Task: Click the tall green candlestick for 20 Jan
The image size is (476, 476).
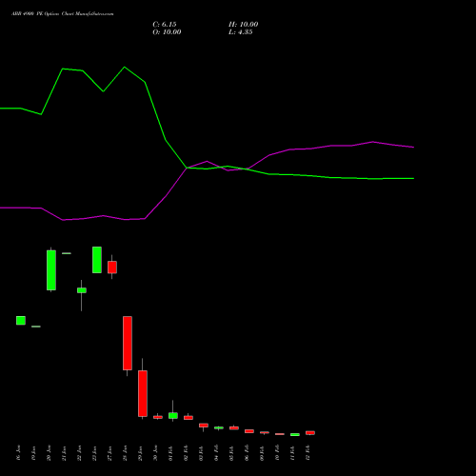Action: [x=51, y=270]
